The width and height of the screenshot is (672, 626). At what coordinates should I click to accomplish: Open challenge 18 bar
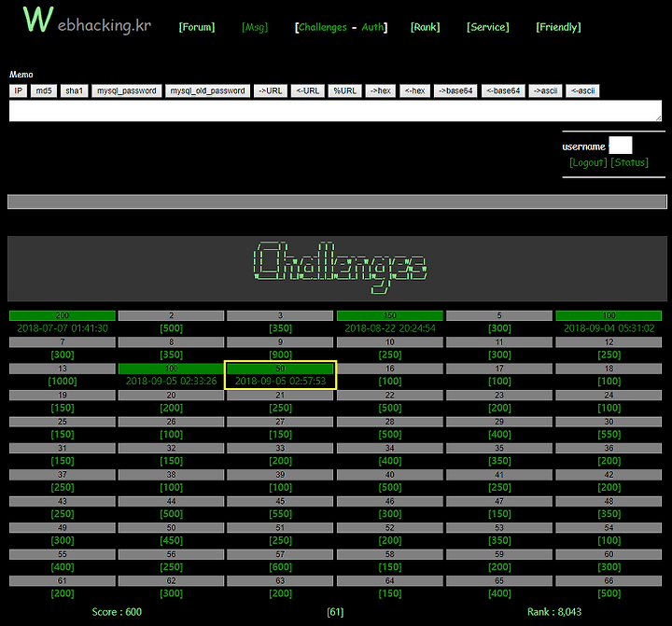609,369
